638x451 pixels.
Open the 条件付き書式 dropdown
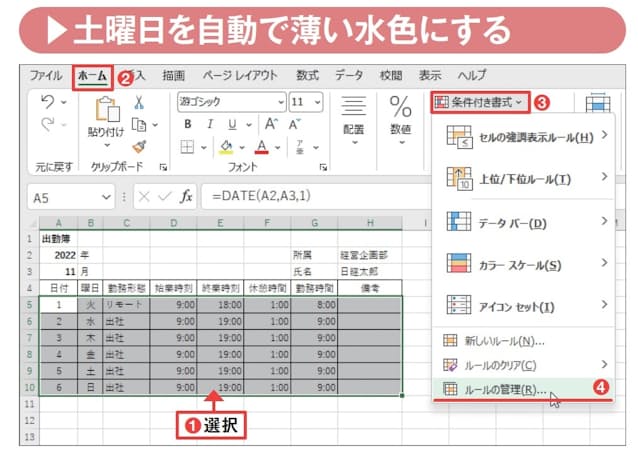481,102
